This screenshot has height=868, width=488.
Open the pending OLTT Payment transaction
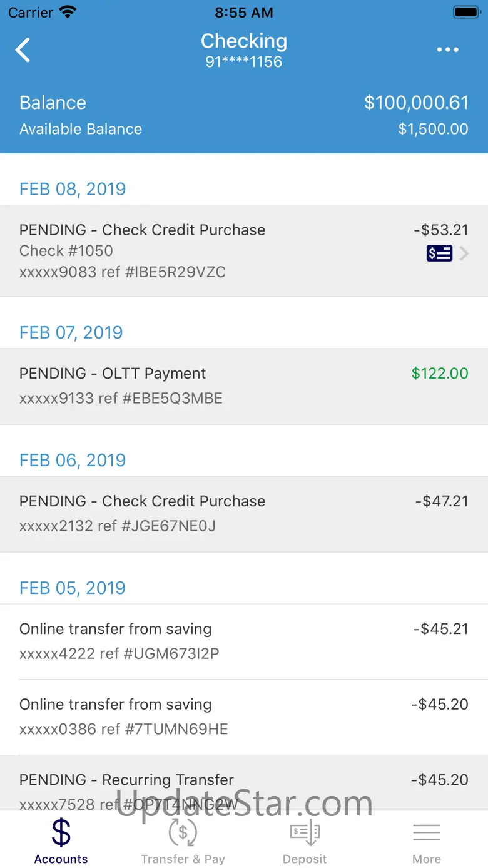click(x=244, y=386)
